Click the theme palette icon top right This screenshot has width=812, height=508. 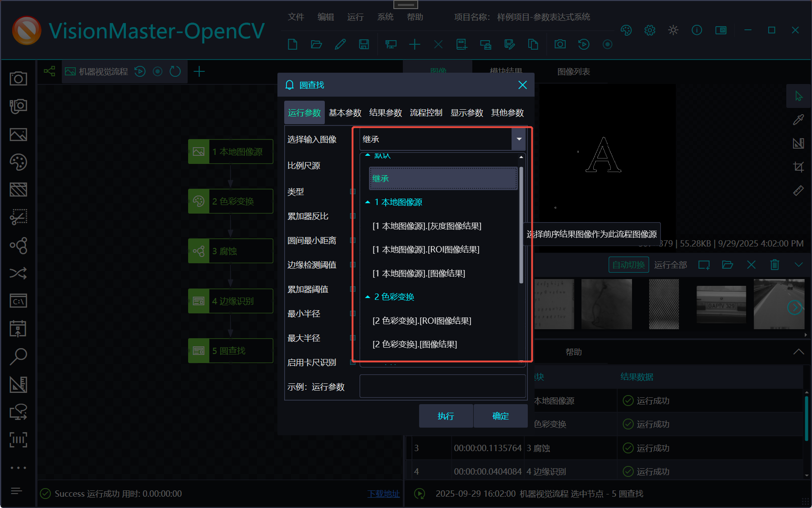(x=626, y=30)
